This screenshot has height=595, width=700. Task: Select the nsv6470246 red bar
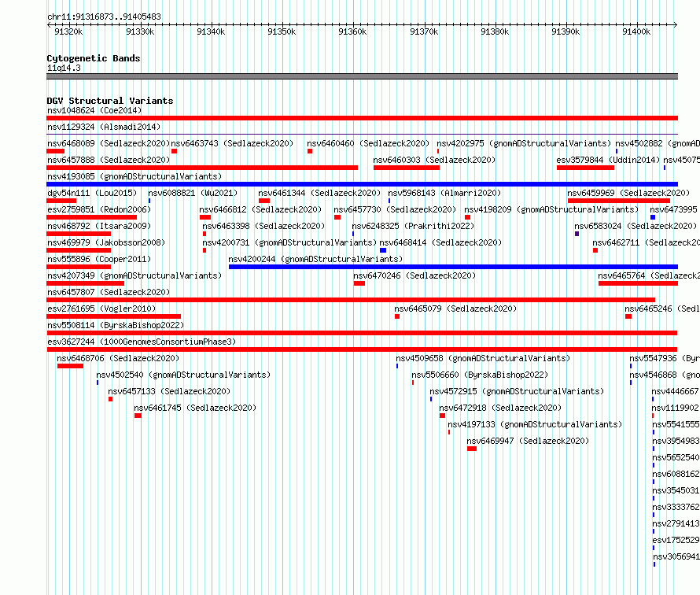point(359,283)
